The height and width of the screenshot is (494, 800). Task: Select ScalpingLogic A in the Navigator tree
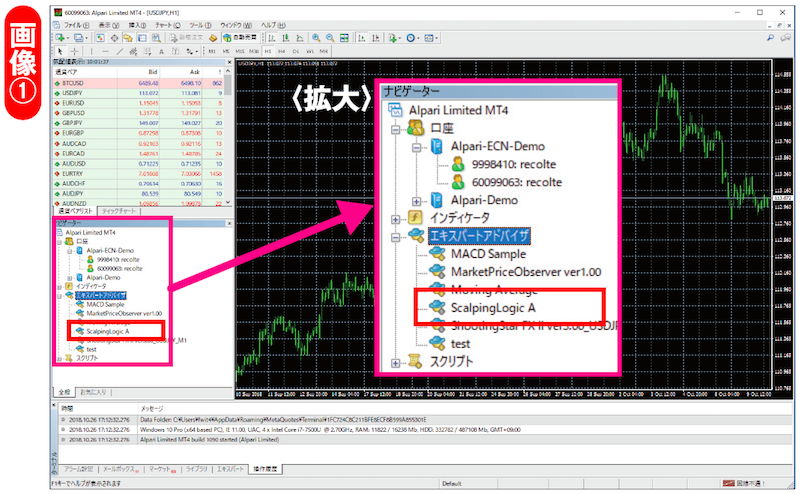pyautogui.click(x=108, y=331)
